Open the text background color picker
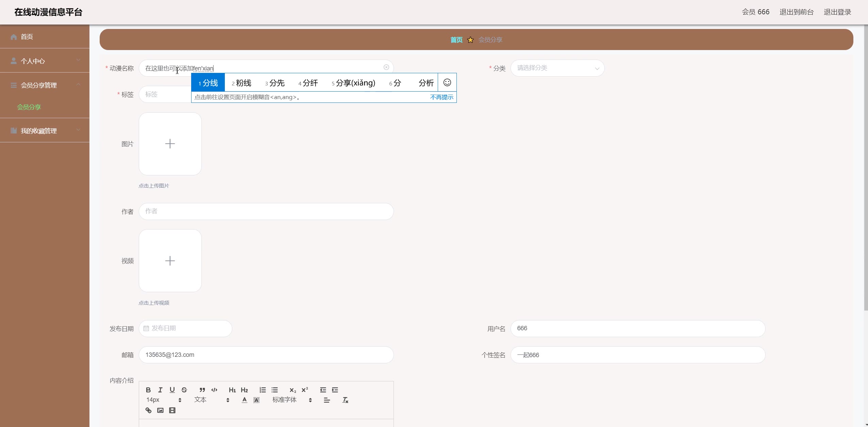The image size is (868, 427). point(256,400)
